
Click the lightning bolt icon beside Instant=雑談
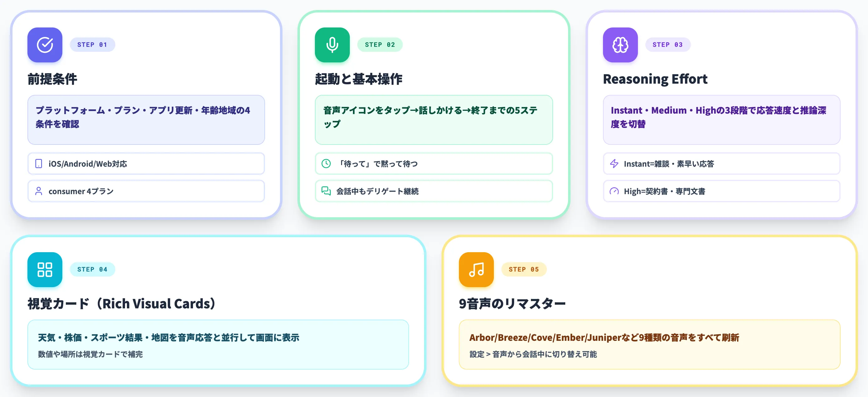[614, 164]
